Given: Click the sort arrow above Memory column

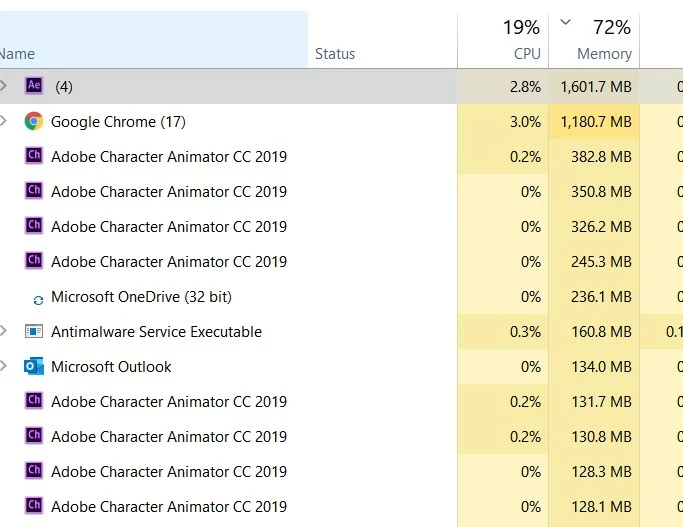Looking at the screenshot, I should (x=565, y=22).
